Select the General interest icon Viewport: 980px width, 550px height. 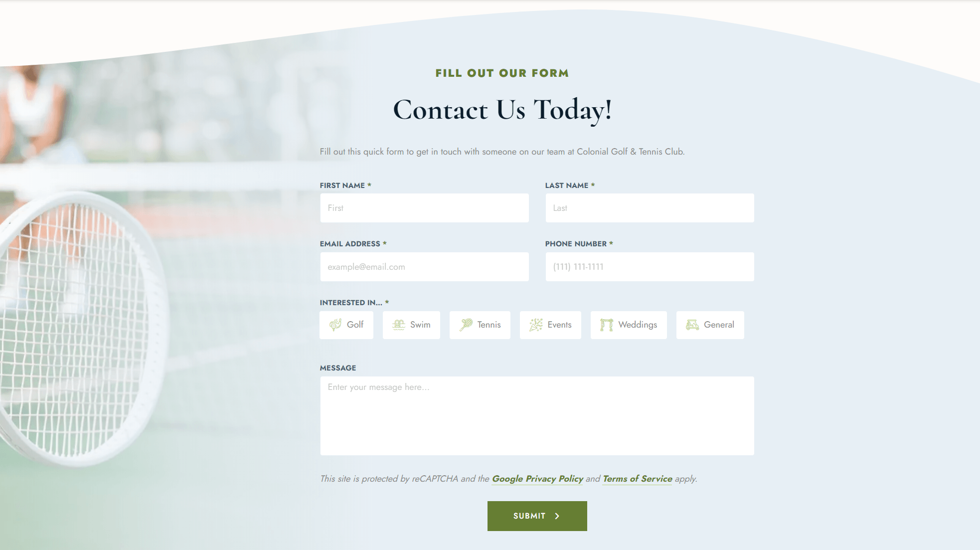tap(692, 325)
